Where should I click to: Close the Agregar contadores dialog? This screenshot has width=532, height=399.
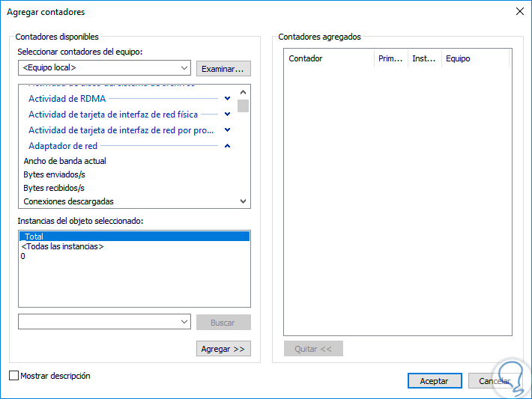(519, 11)
